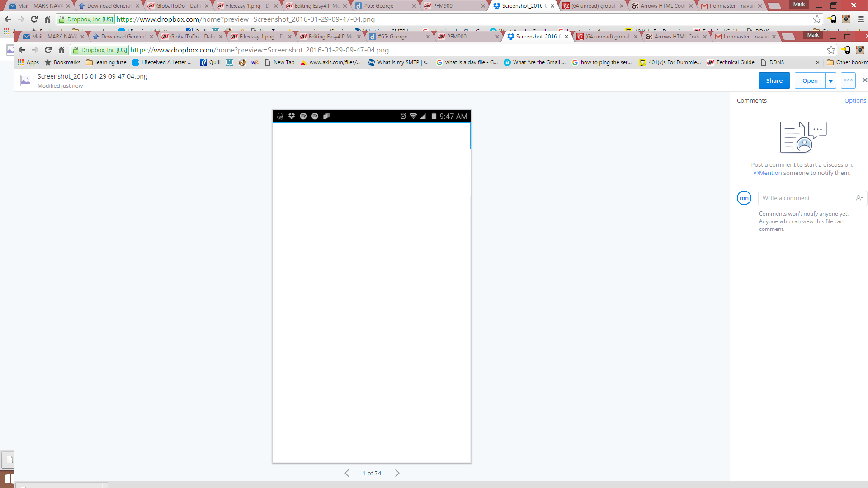
Task: Click the 'mn' user avatar circle
Action: pyautogui.click(x=744, y=198)
